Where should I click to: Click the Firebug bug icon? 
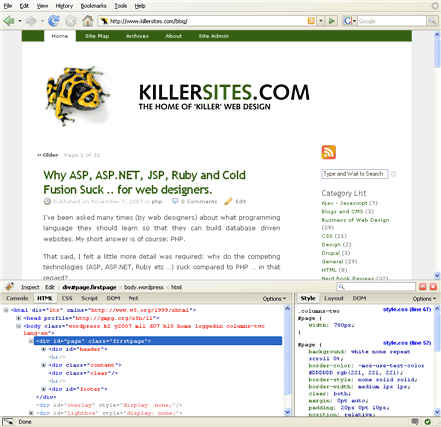pos(9,287)
